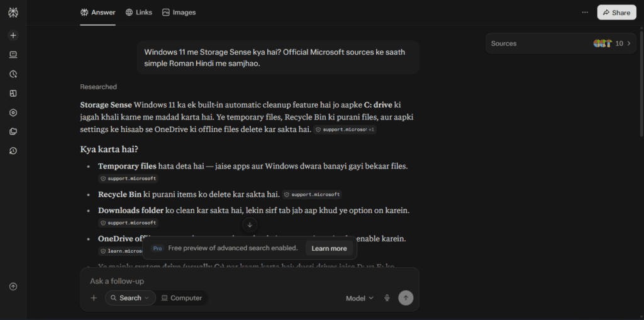The width and height of the screenshot is (644, 320).
Task: Open the three-dots more options menu
Action: 585,13
